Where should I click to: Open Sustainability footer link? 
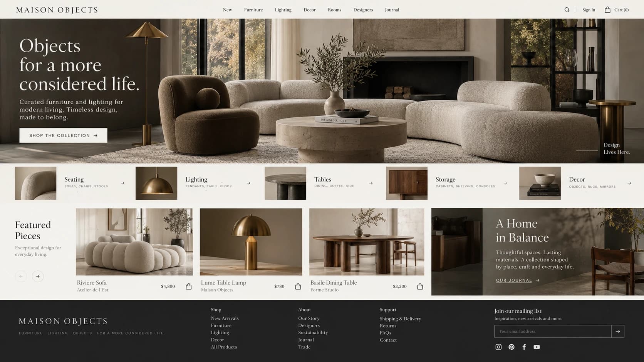click(x=313, y=333)
